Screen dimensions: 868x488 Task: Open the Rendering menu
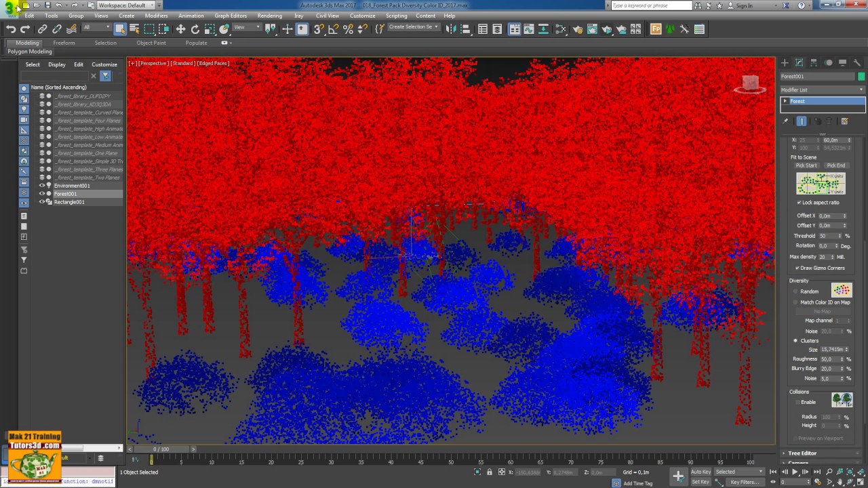click(x=269, y=16)
